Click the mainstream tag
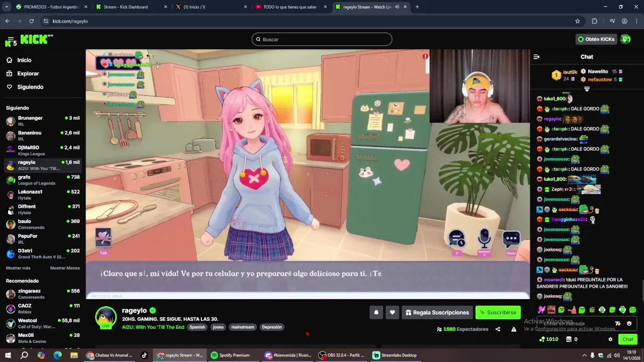 point(243,327)
